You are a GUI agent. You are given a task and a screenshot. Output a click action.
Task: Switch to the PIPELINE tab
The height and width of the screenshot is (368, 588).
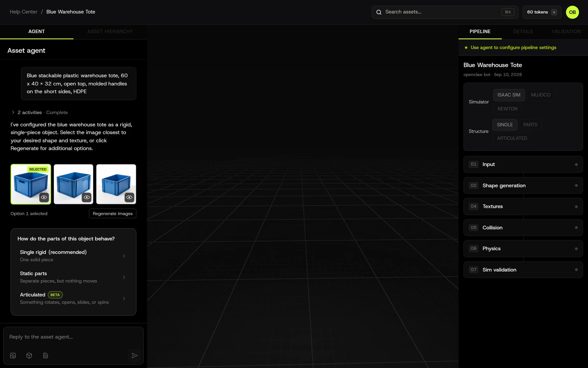pyautogui.click(x=480, y=32)
